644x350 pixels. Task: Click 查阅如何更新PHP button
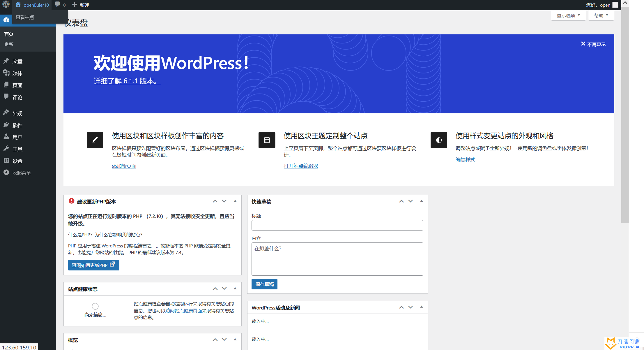tap(93, 265)
